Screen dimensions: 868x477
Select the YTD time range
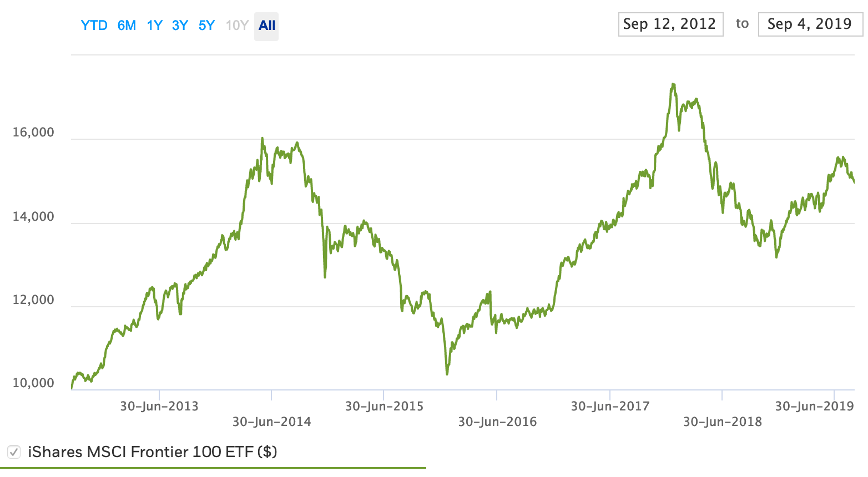[94, 26]
